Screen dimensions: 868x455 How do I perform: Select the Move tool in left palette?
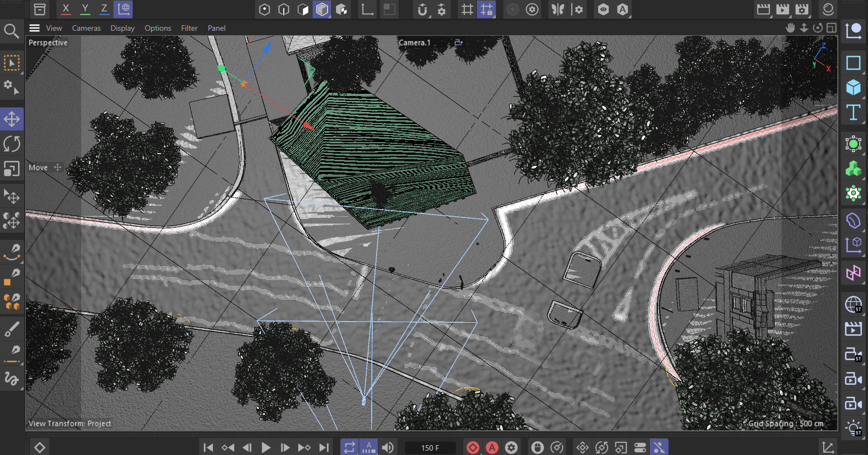(12, 119)
